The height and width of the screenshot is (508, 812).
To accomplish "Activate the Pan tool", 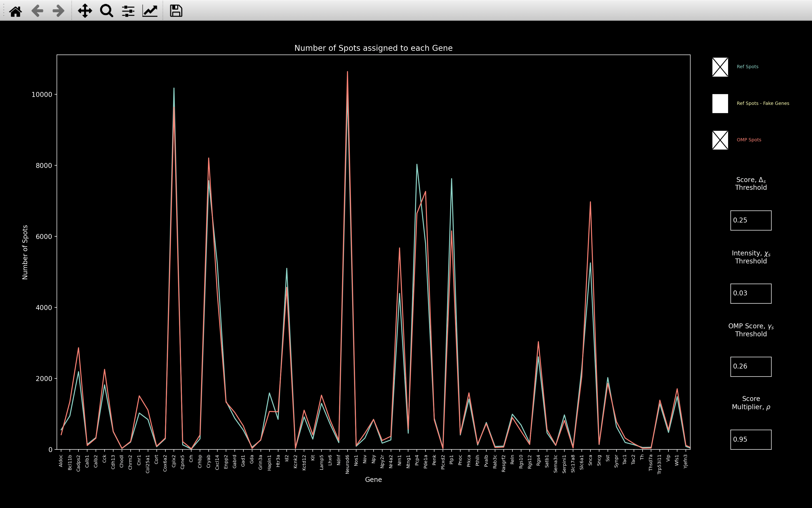I will 85,11.
